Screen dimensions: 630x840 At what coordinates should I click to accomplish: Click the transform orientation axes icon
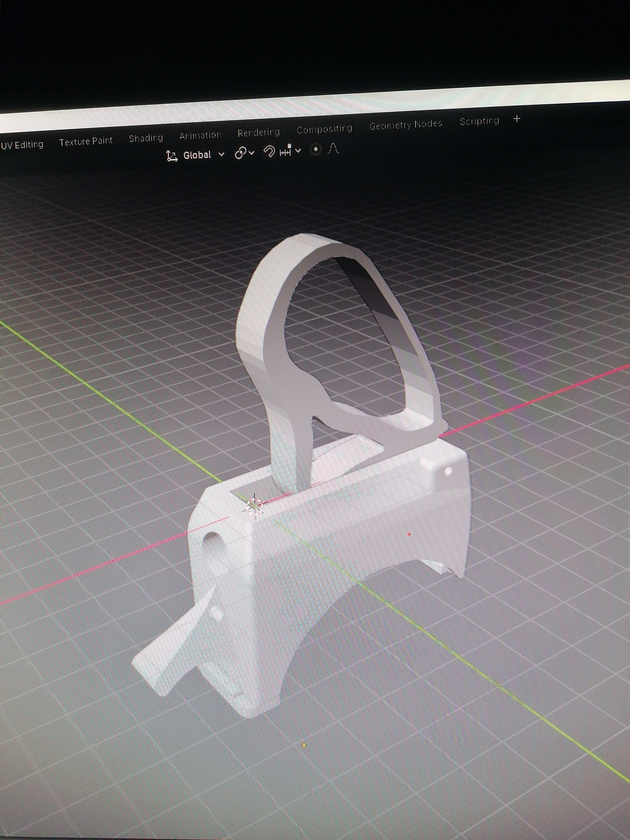pos(172,156)
